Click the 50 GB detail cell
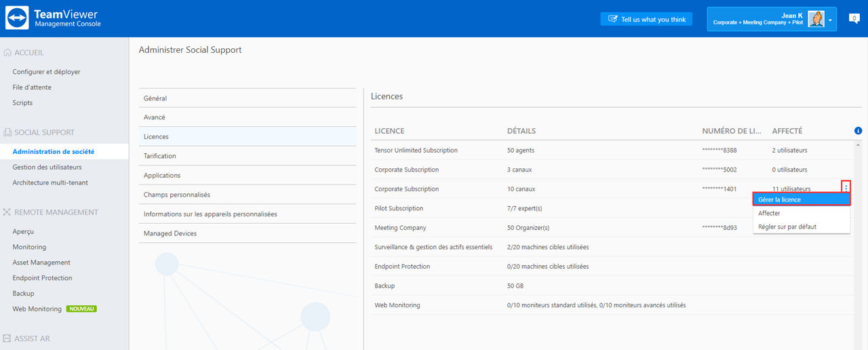The width and height of the screenshot is (868, 350). (517, 286)
